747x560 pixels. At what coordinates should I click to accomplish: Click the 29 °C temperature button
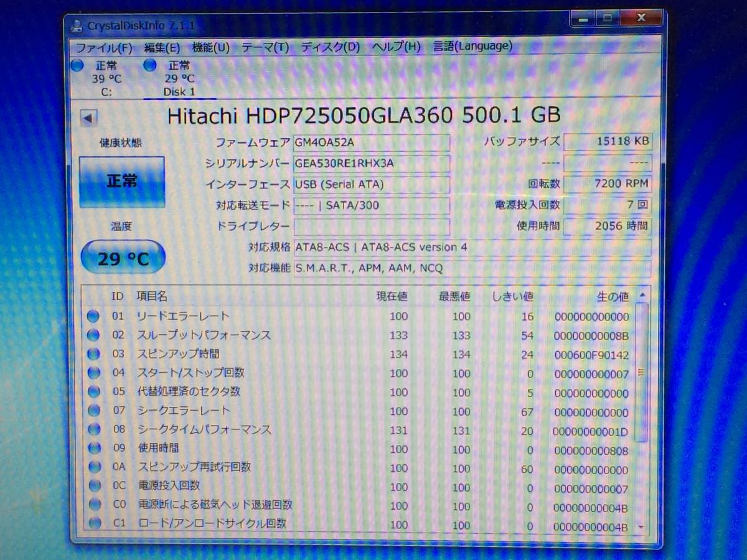click(123, 258)
